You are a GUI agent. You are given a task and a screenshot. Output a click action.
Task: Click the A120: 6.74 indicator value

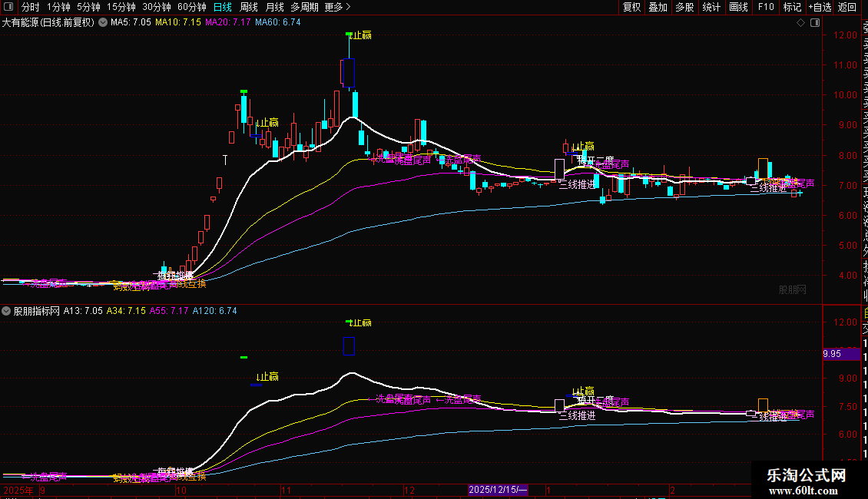click(x=215, y=311)
